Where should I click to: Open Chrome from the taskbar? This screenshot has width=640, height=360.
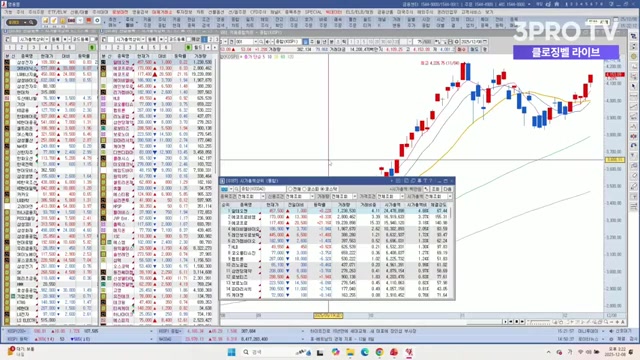tap(379, 352)
